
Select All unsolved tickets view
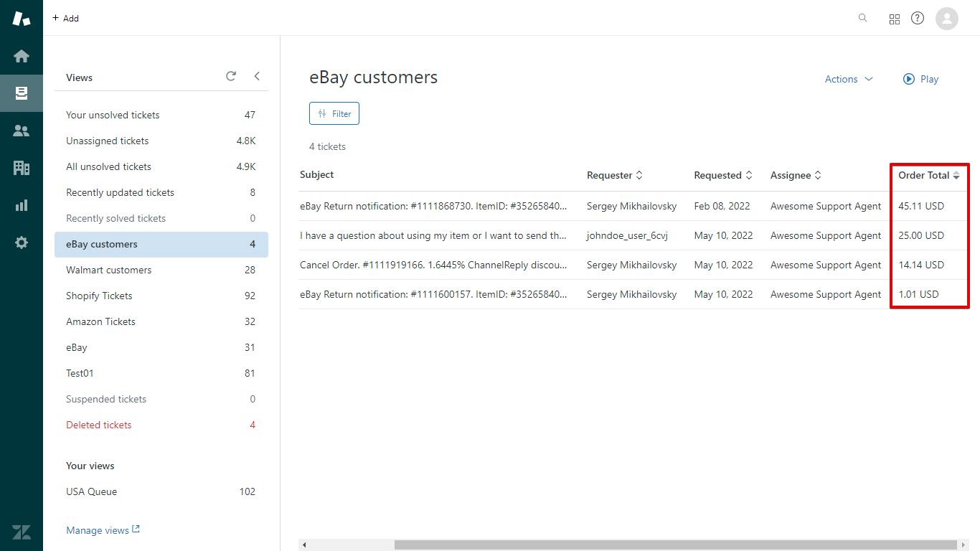pos(161,166)
